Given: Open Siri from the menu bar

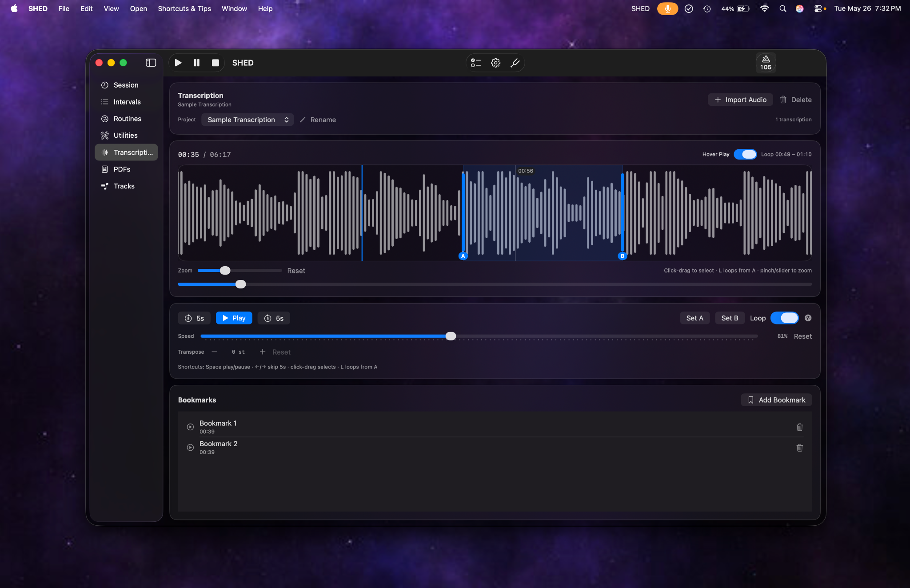Looking at the screenshot, I should (799, 8).
